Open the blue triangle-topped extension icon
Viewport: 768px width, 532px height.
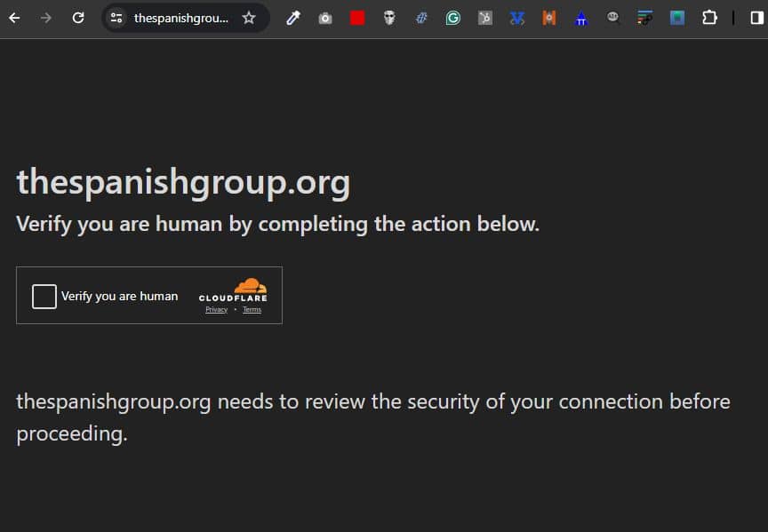click(581, 19)
